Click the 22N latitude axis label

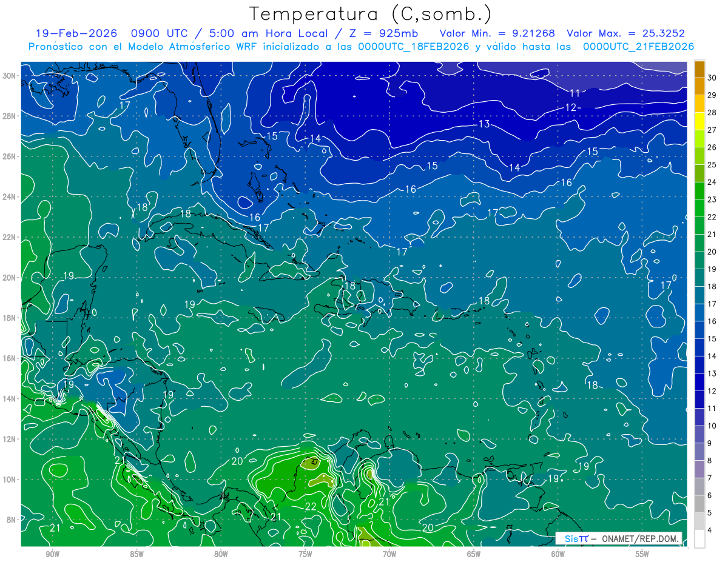10,237
